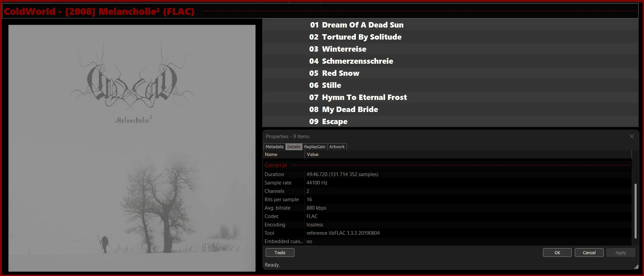Select track 01 Dream Of A Dead Sun
Viewport: 644px width, 276px height.
click(450, 25)
